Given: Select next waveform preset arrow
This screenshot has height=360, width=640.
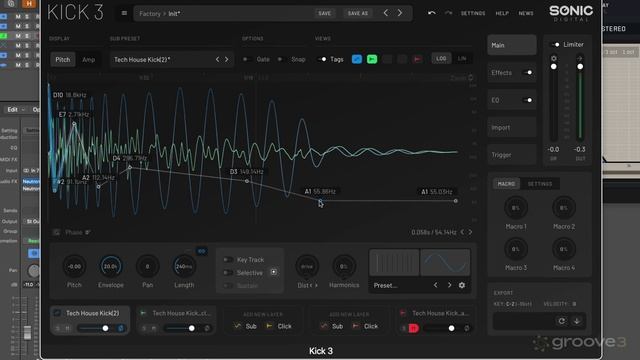Looking at the screenshot, I should point(449,285).
